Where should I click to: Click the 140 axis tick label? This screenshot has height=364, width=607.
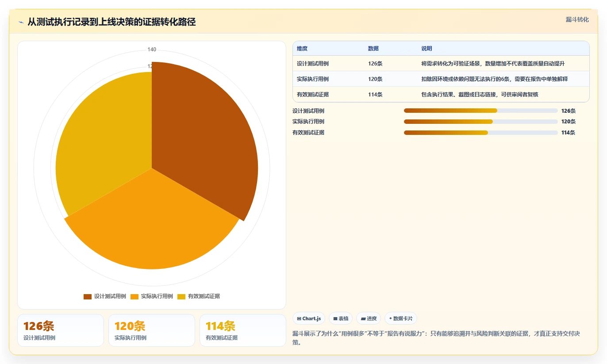[152, 50]
